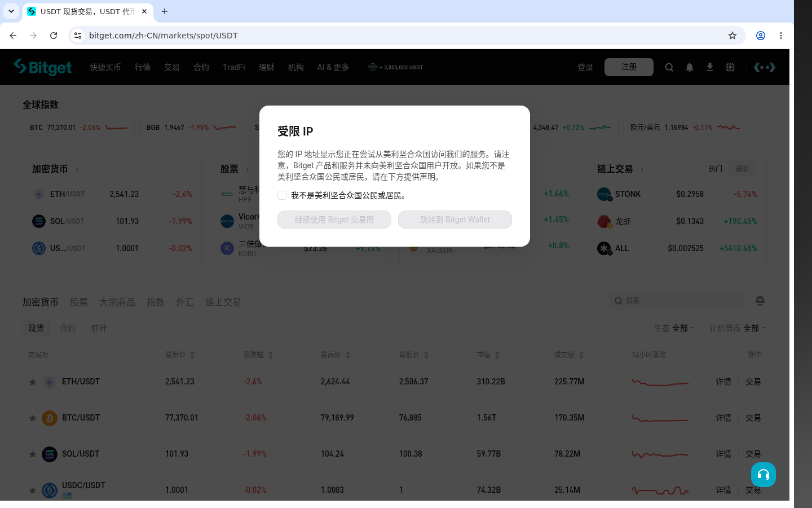Click the Bitget arrows icon in header
The width and height of the screenshot is (812, 508).
765,67
